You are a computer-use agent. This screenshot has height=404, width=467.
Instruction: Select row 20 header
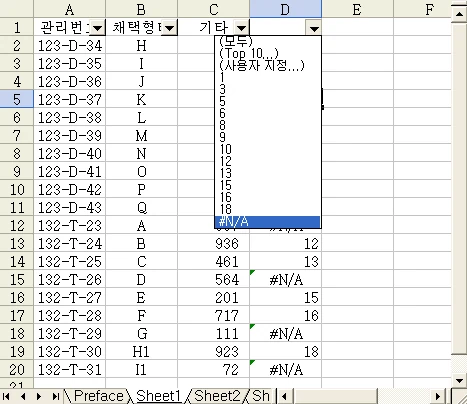pos(17,369)
